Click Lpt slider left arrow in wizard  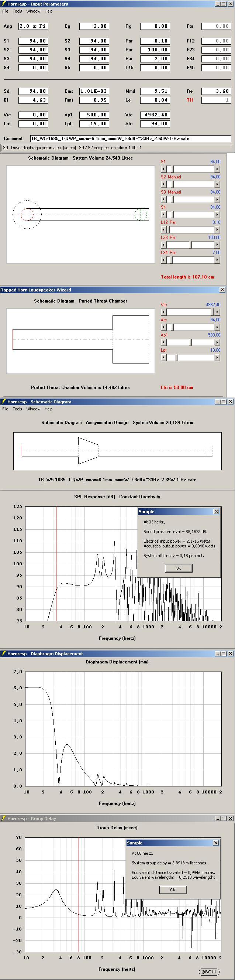[164, 358]
